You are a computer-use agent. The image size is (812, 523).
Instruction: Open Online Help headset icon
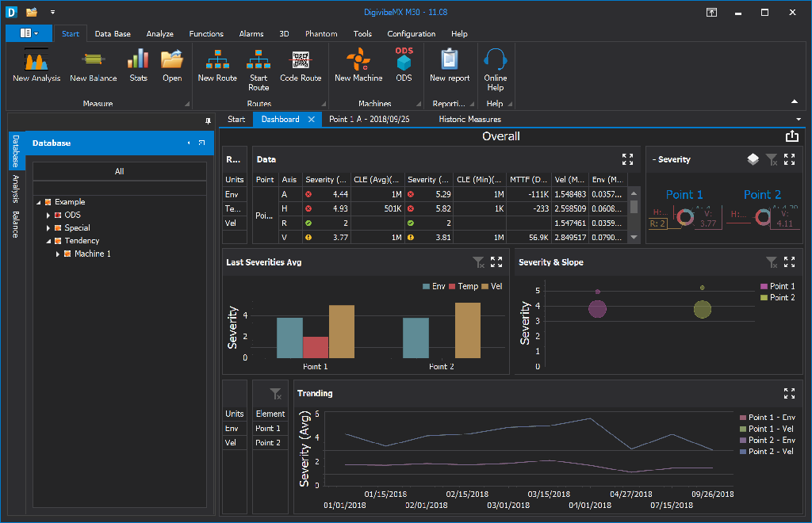[495, 70]
